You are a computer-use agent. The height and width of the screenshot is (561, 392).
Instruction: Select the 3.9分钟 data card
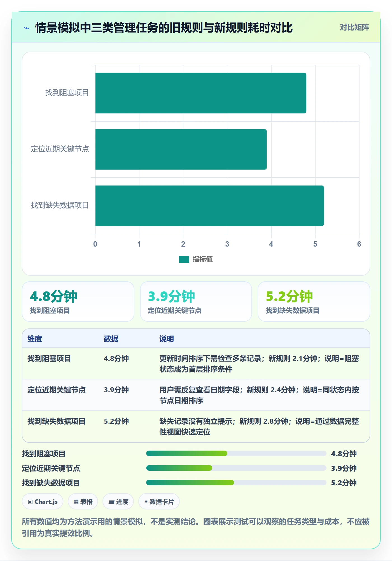(196, 302)
